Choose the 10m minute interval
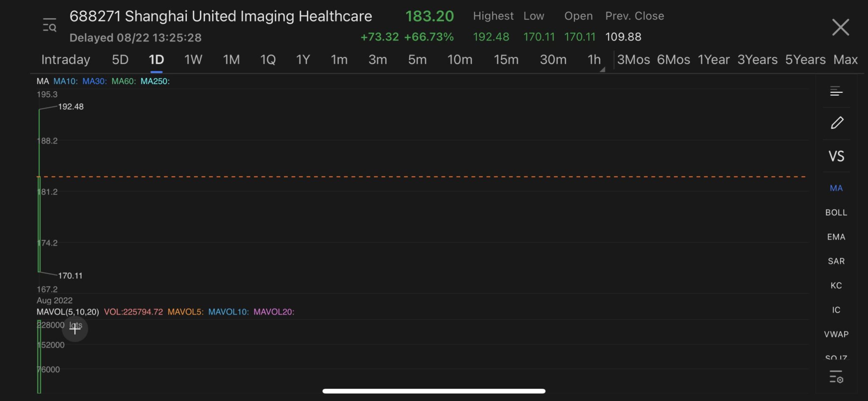This screenshot has width=868, height=401. pos(460,60)
